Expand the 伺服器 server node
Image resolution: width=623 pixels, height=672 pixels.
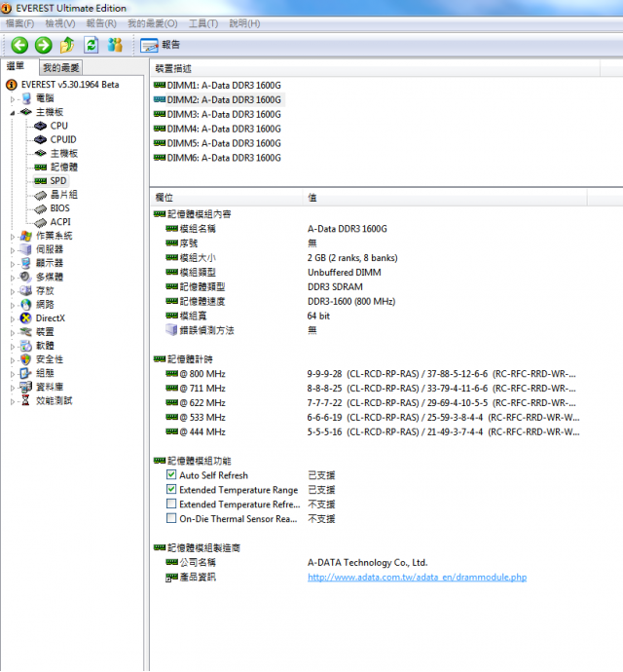pos(13,250)
